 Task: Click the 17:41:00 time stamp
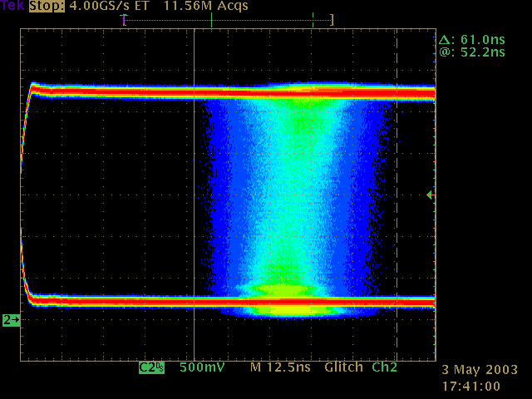point(471,386)
